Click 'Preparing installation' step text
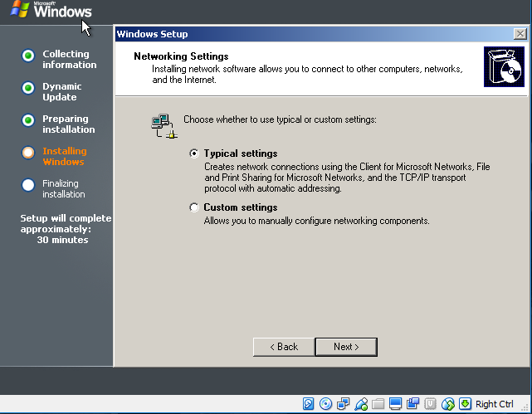Image resolution: width=532 pixels, height=414 pixels. [x=69, y=124]
